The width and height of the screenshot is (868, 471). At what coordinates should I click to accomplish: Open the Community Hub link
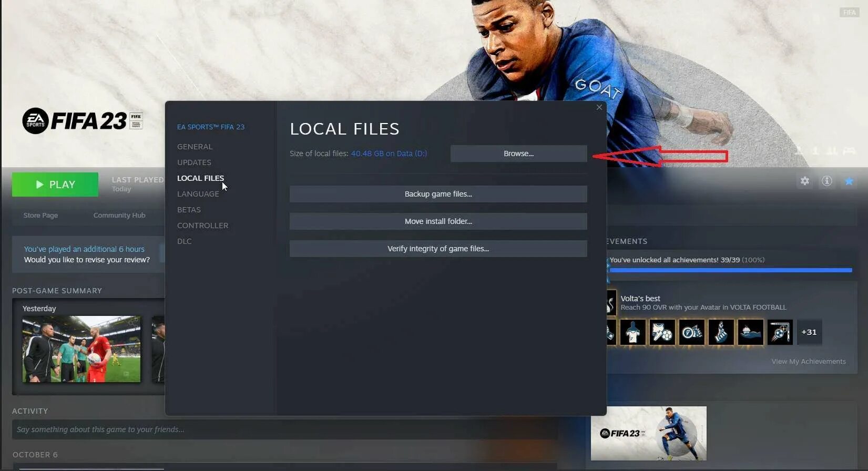point(119,215)
